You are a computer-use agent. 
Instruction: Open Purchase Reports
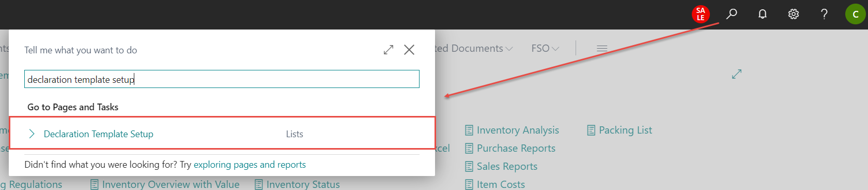click(x=510, y=148)
